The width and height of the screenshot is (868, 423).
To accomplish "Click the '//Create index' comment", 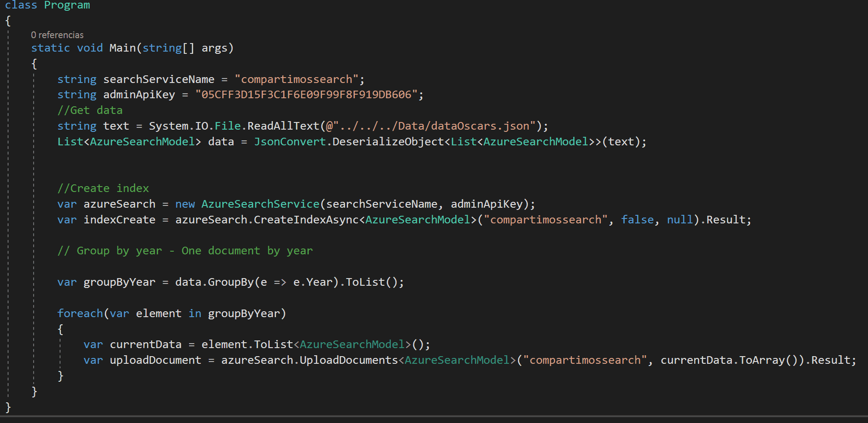I will pyautogui.click(x=103, y=188).
